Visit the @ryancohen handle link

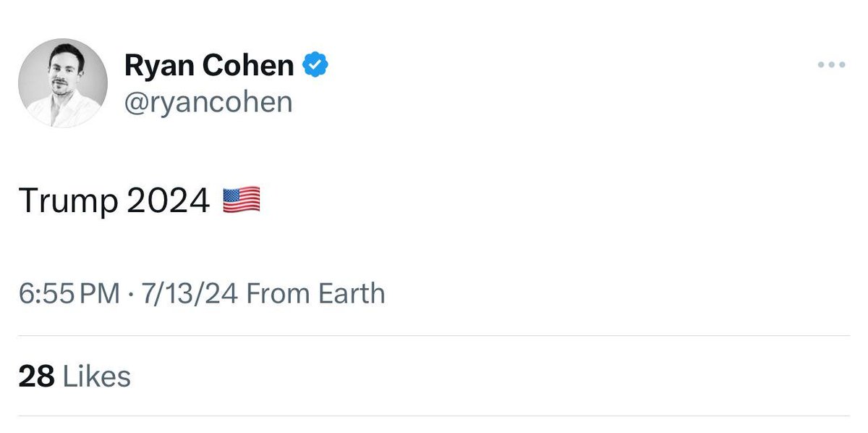[x=208, y=102]
